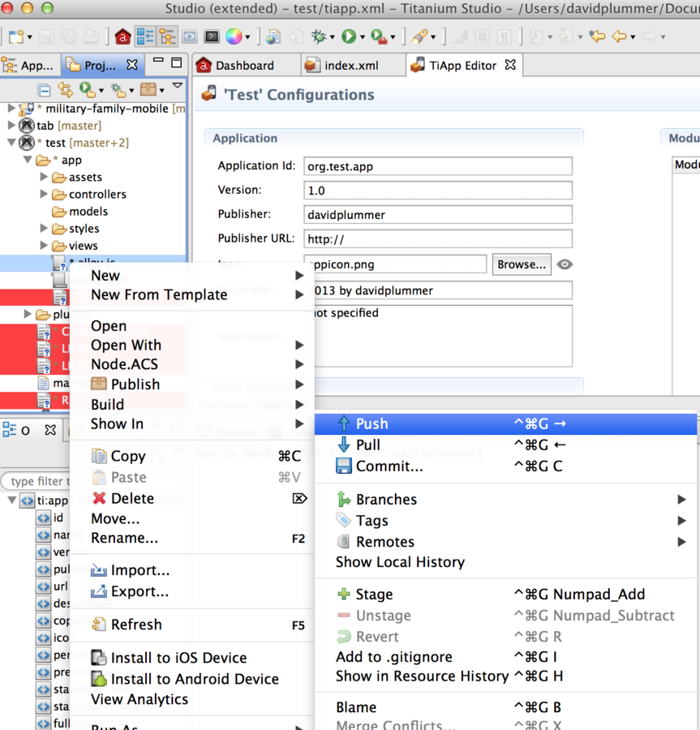Screen dimensions: 700x730
Task: Close the TiApp Editor tab
Action: [510, 65]
